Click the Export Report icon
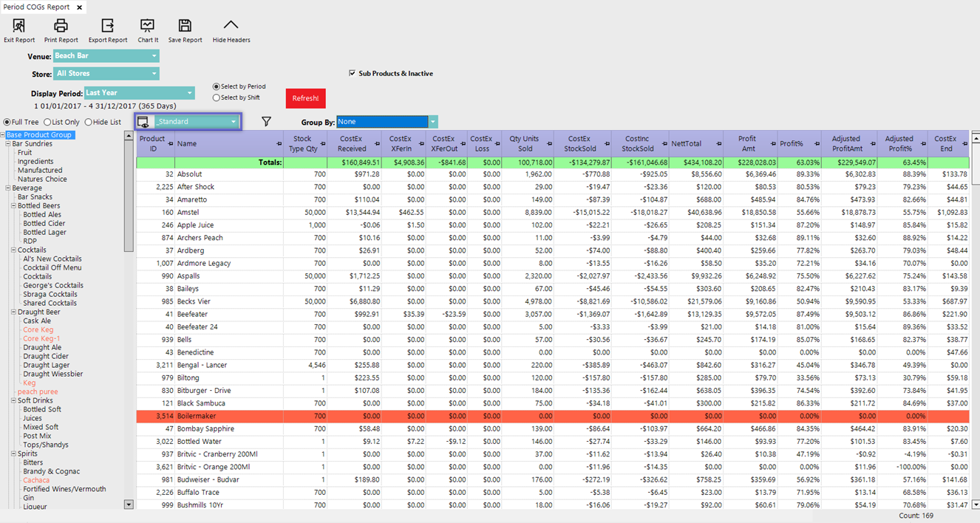 [x=108, y=26]
